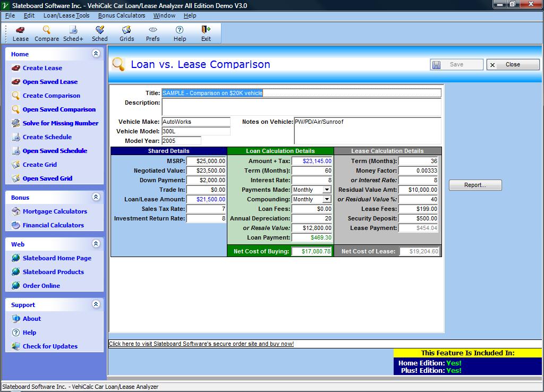Select the Grids toolbar icon

coord(126,33)
